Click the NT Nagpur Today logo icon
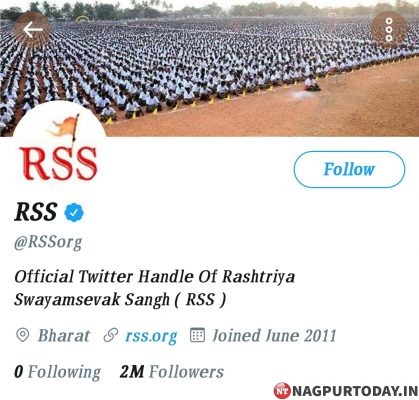 pyautogui.click(x=282, y=391)
